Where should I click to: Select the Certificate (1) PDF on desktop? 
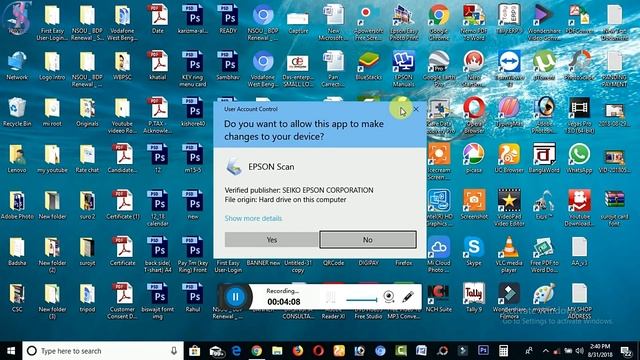coord(122,205)
